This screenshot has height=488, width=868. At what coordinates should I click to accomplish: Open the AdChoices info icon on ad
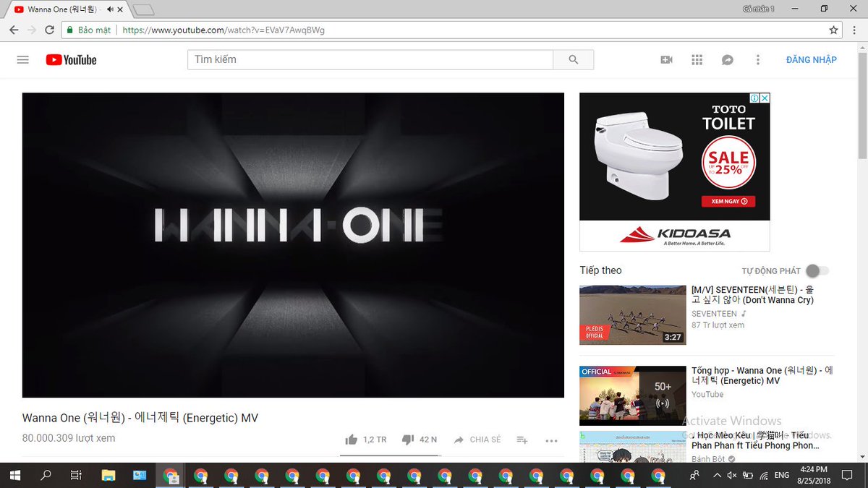(x=754, y=98)
